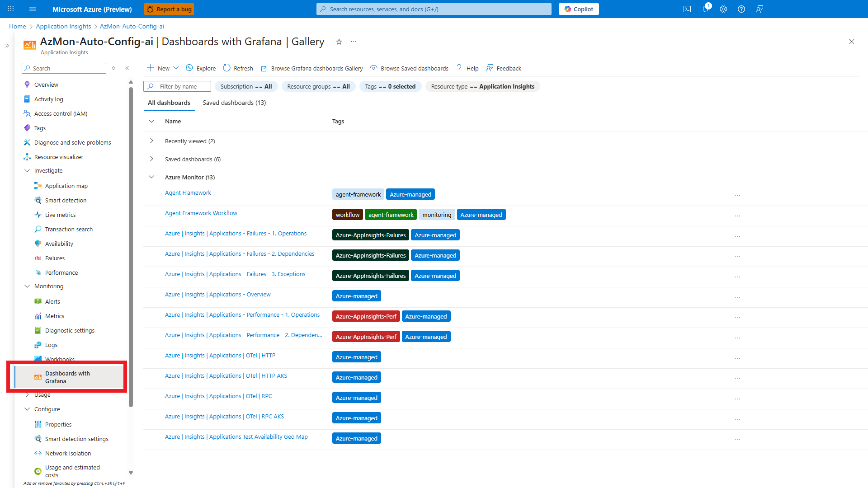Viewport: 868px width, 488px height.
Task: Click the Explore compass icon
Action: click(x=189, y=68)
